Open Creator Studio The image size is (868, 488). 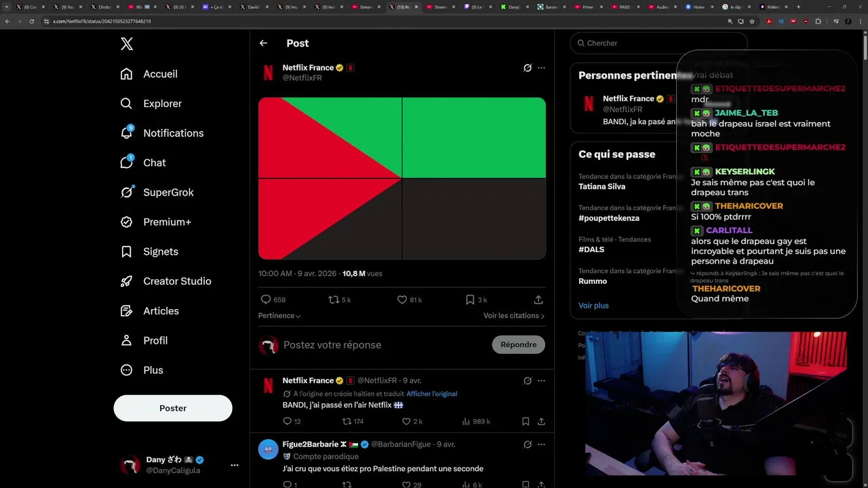point(166,281)
